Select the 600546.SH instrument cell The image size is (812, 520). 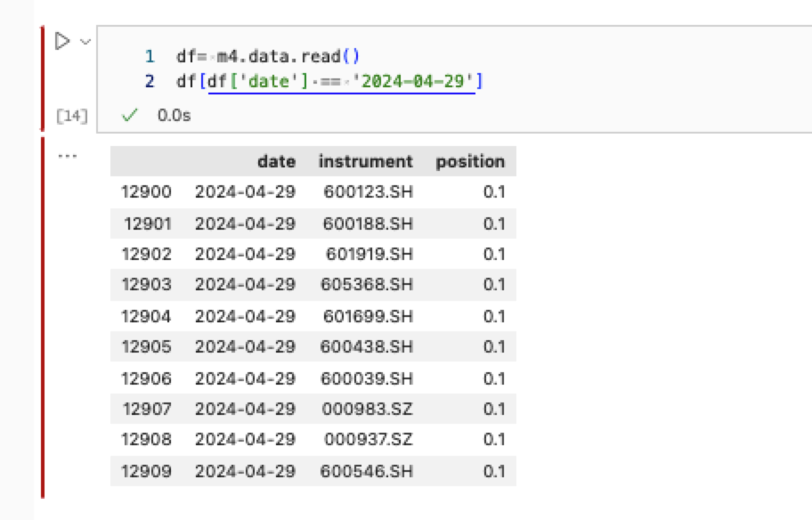(369, 470)
